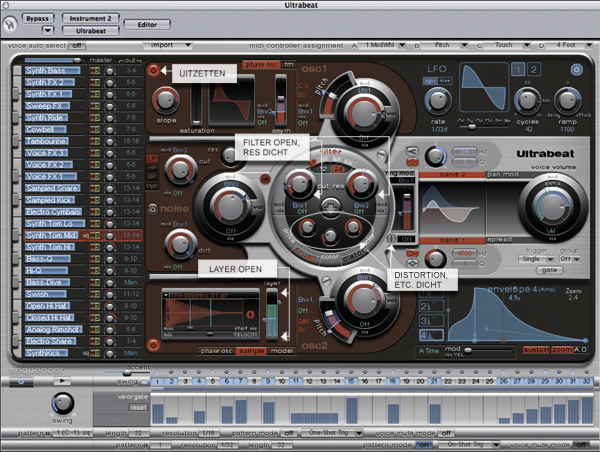Switch osc1 to the fm tab
This screenshot has height=452, width=600.
click(289, 65)
